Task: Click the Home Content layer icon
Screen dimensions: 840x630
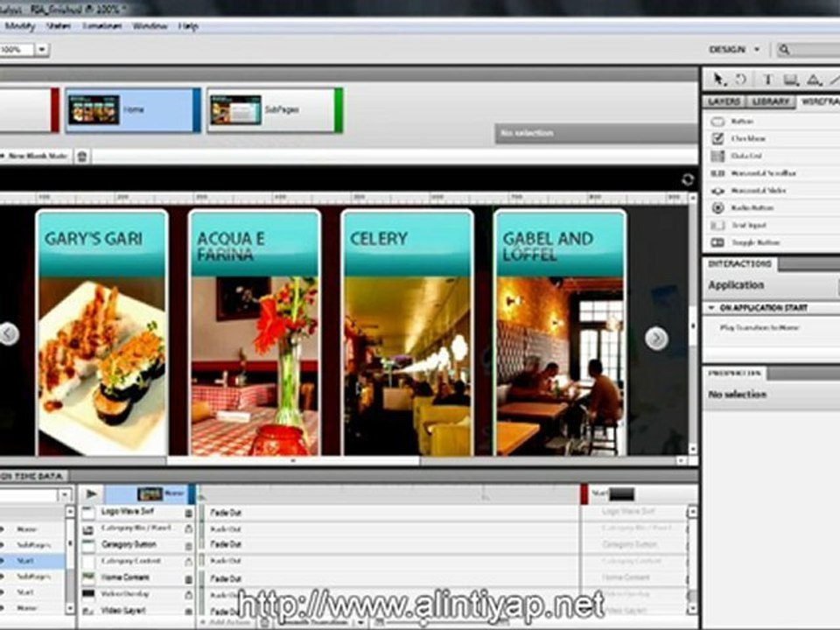Action: (x=88, y=577)
